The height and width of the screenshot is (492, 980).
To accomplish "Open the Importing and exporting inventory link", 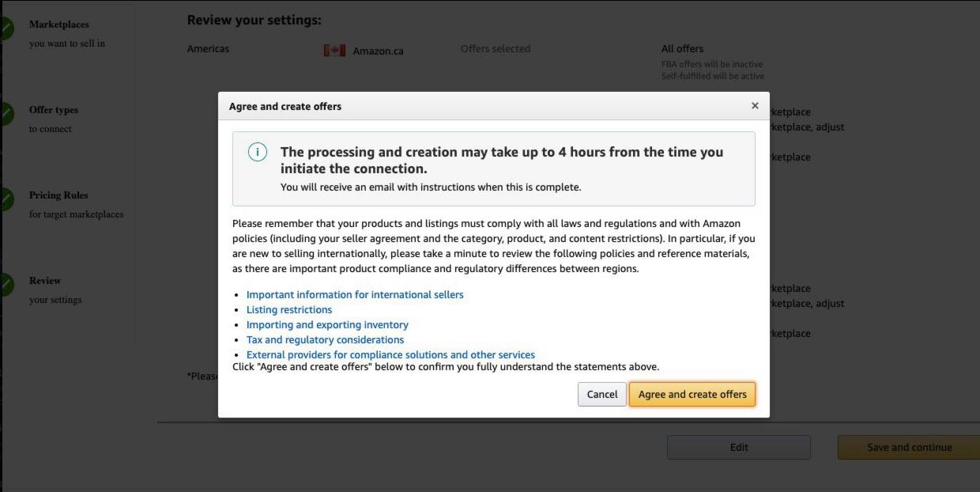I will pos(326,324).
